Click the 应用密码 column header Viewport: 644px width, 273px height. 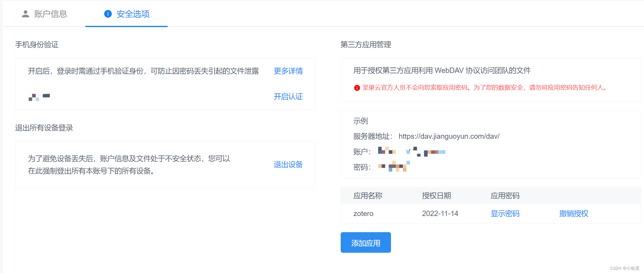pos(505,196)
